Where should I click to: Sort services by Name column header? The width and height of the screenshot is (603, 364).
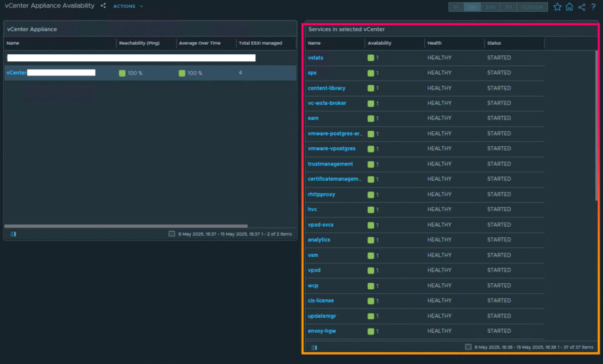314,43
